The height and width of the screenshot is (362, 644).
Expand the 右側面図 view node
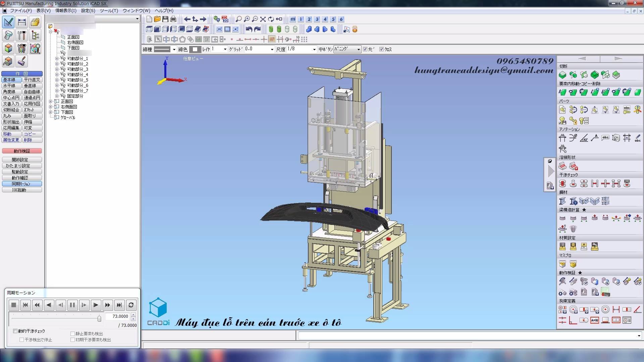pyautogui.click(x=51, y=107)
